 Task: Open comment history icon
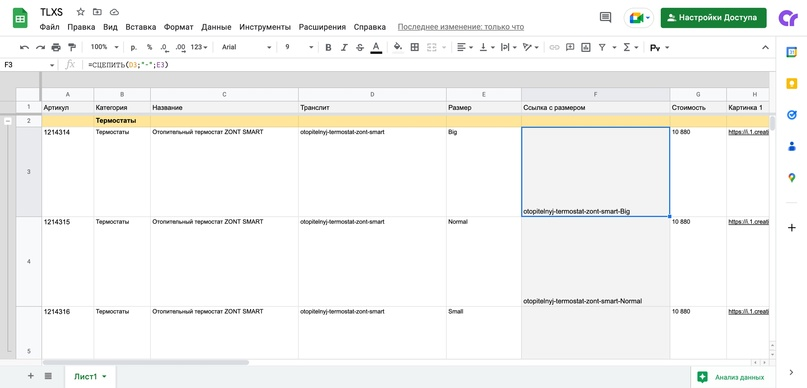605,17
